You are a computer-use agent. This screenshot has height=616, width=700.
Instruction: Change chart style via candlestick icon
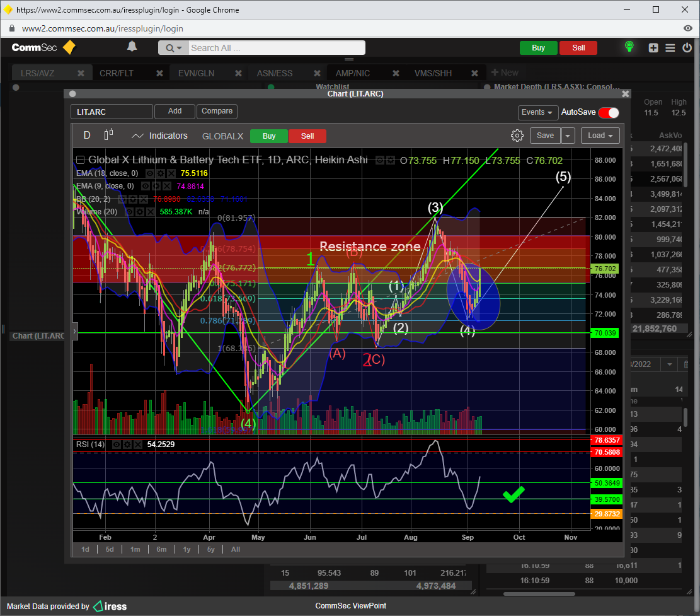pos(109,135)
